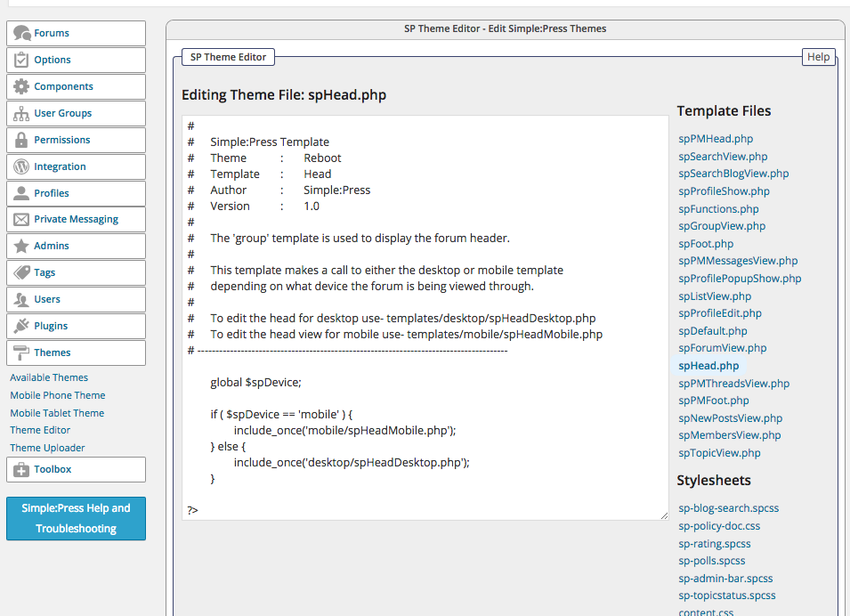Click inside the theme file code editor
The height and width of the screenshot is (616, 850).
click(x=425, y=318)
